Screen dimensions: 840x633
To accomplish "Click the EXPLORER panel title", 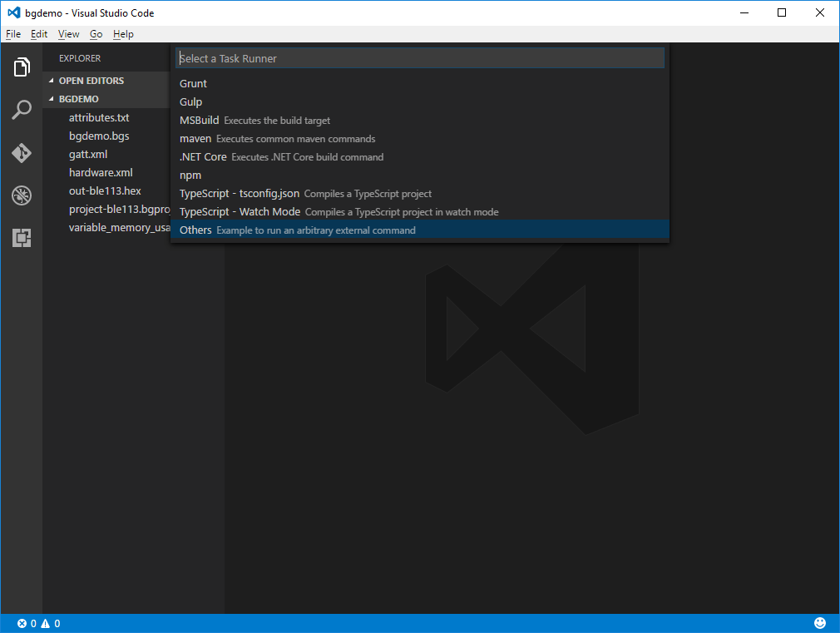I will [80, 58].
